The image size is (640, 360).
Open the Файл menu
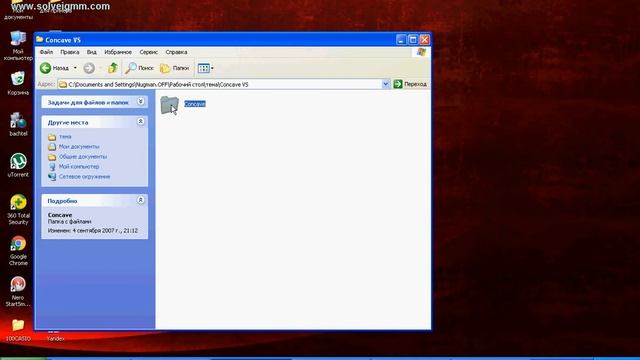tap(46, 52)
